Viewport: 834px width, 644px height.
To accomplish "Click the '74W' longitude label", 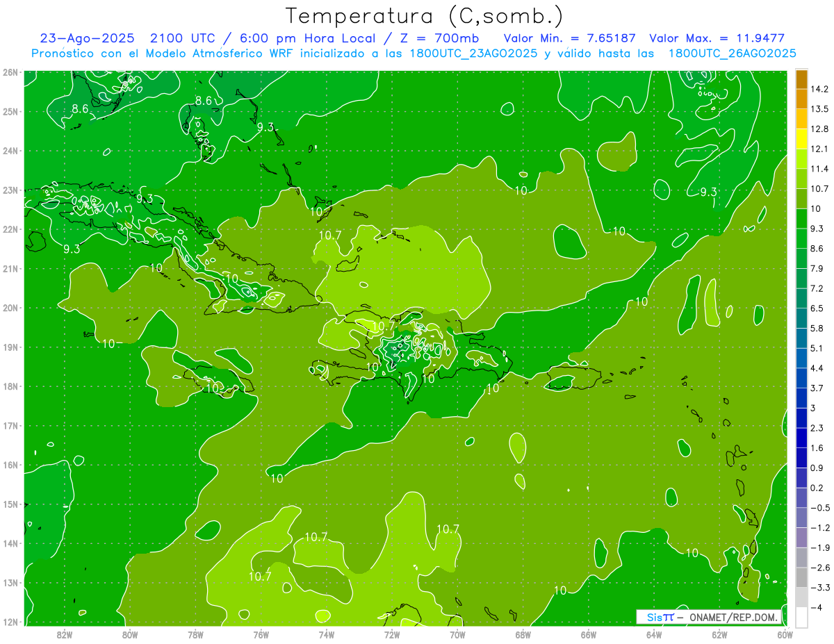I will coord(327,634).
